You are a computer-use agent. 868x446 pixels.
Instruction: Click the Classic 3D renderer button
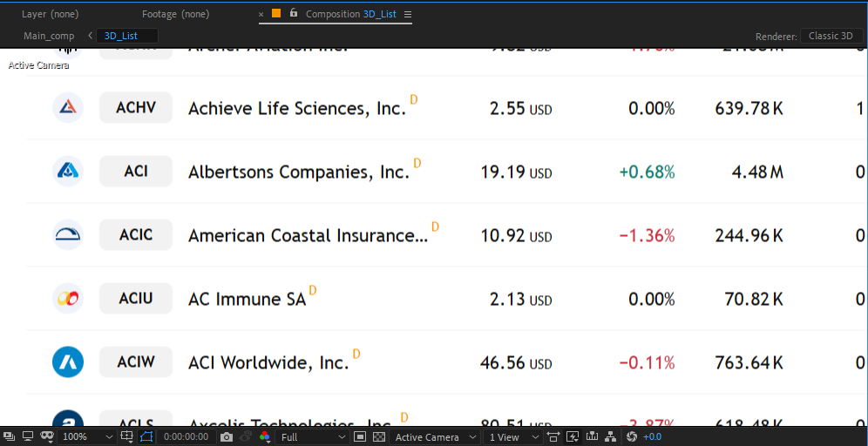point(831,36)
